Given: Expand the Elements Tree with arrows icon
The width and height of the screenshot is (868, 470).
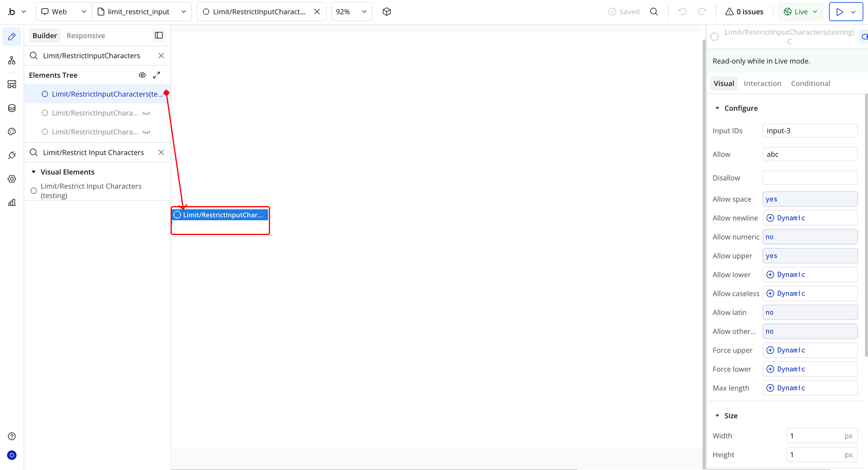Looking at the screenshot, I should click(x=156, y=75).
